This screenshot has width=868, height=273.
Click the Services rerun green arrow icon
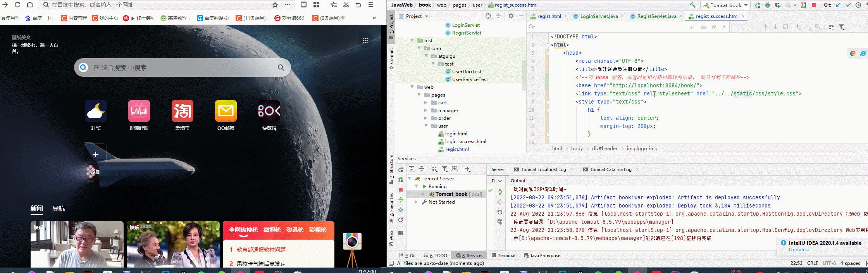[x=401, y=169]
